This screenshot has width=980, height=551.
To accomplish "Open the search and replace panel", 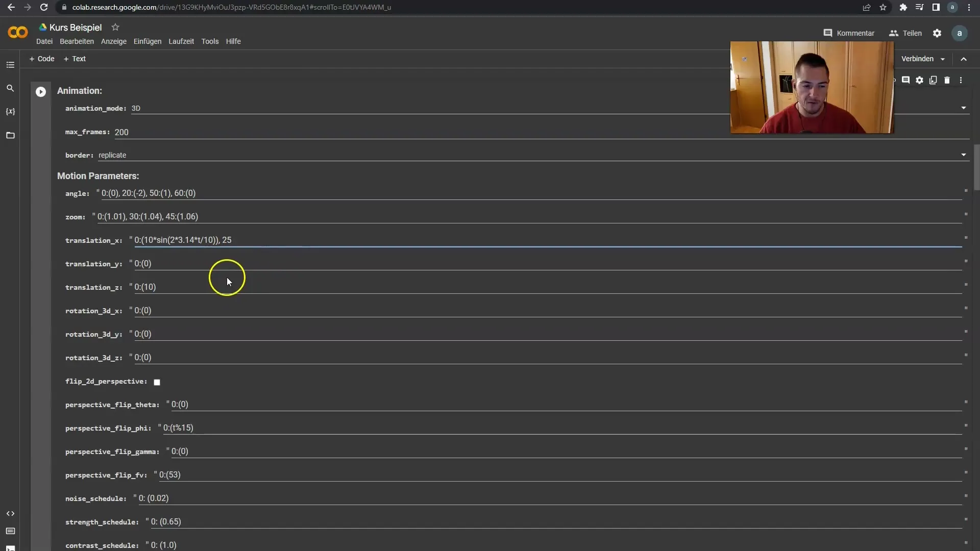I will (x=10, y=88).
